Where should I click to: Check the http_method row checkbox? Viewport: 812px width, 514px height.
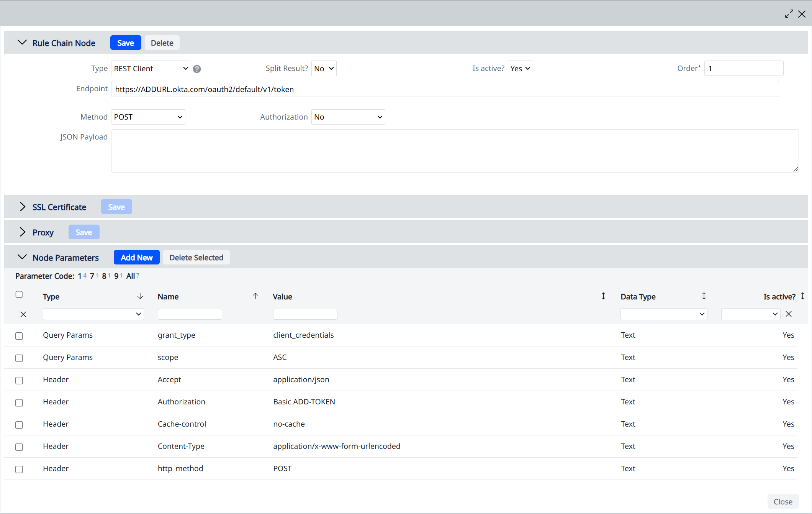coord(19,469)
